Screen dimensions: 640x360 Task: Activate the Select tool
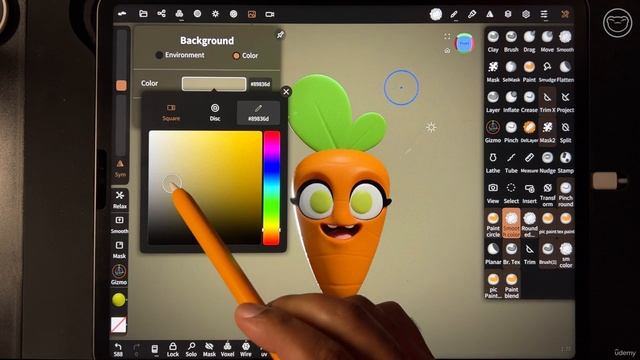(x=511, y=193)
